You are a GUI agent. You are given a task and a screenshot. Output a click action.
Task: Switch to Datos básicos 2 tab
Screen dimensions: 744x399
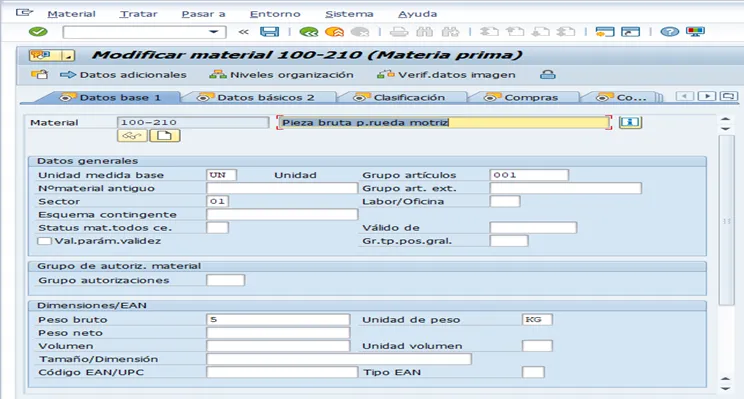point(258,97)
